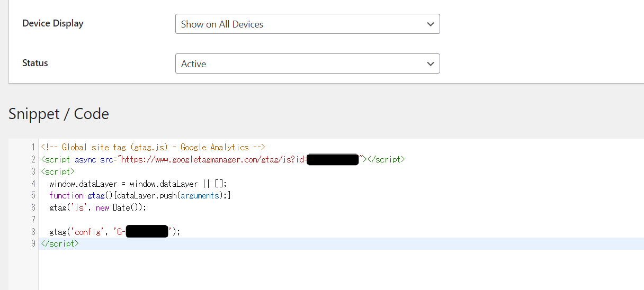644x290 pixels.
Task: Click the empty editor area below the code
Action: (318, 270)
